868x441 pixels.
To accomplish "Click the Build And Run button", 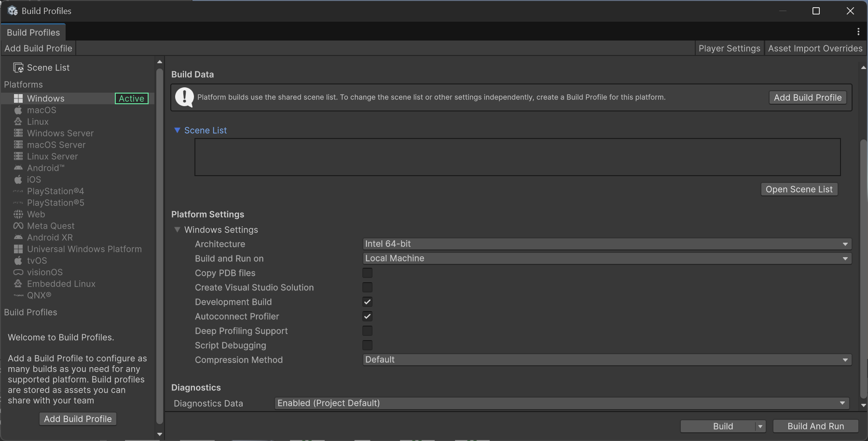I will click(815, 426).
